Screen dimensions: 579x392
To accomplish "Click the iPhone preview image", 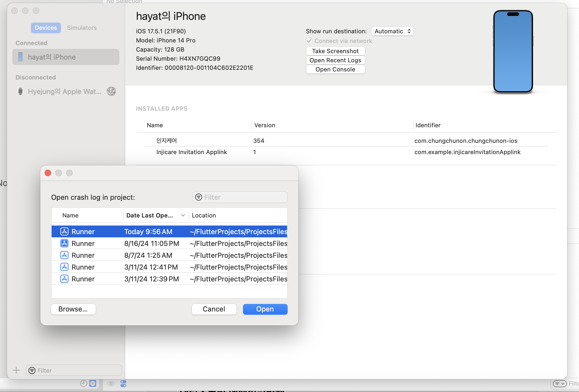I will click(513, 52).
